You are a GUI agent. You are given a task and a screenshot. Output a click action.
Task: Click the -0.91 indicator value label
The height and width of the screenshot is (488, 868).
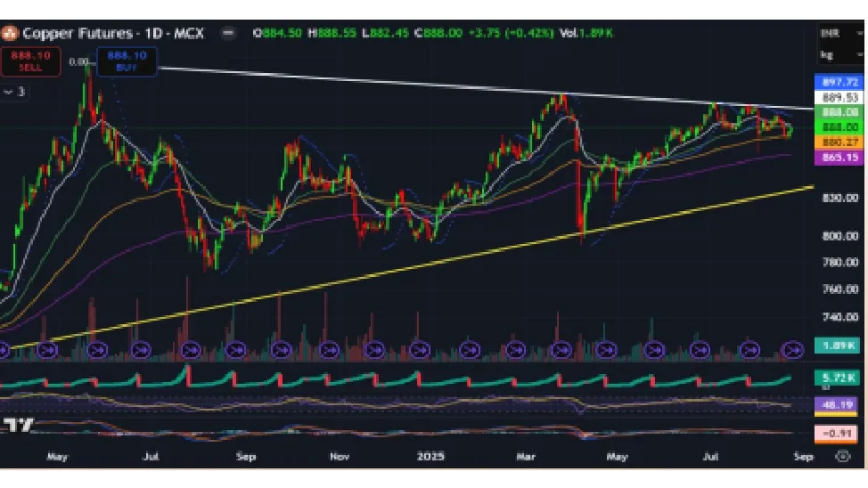point(837,433)
